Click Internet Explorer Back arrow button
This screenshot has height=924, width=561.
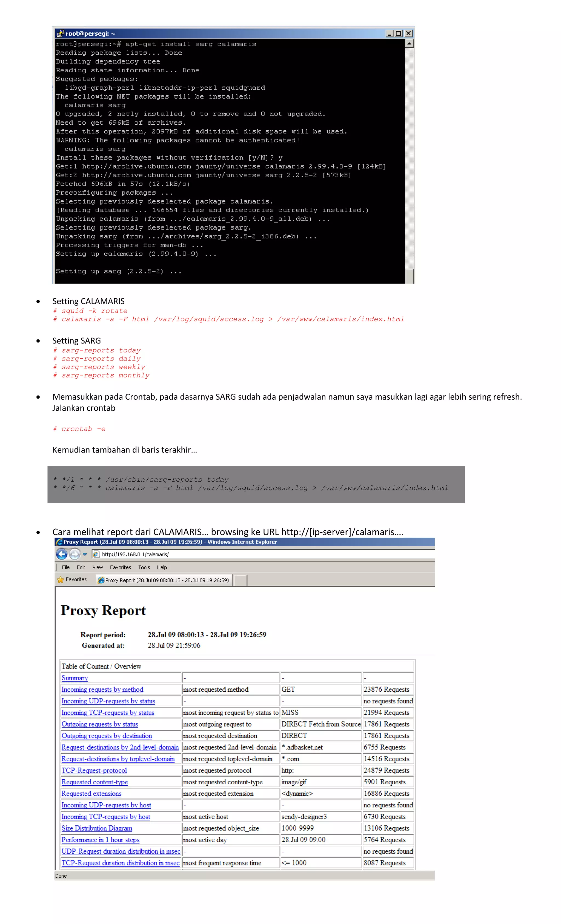click(62, 554)
